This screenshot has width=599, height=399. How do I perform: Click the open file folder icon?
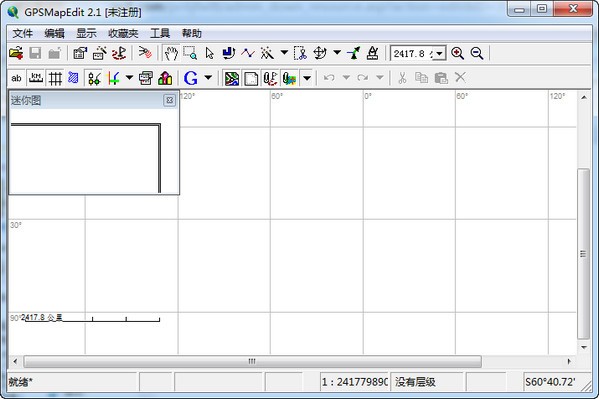pos(16,53)
